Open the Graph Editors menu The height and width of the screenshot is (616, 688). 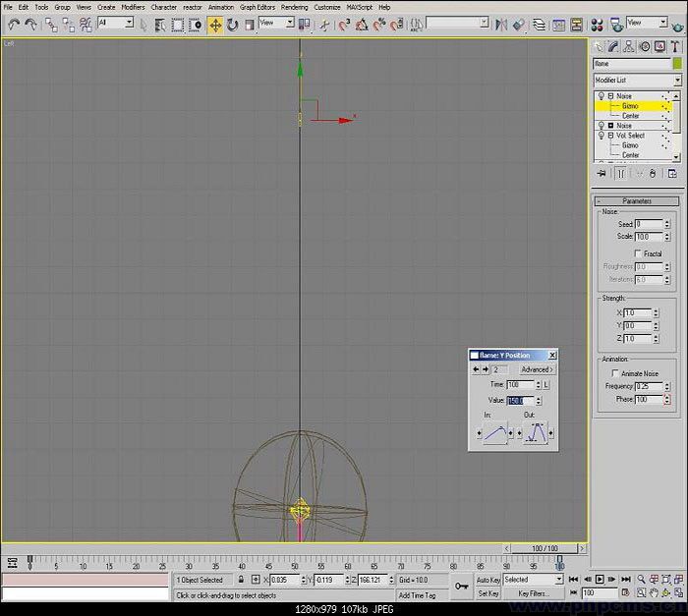click(258, 7)
